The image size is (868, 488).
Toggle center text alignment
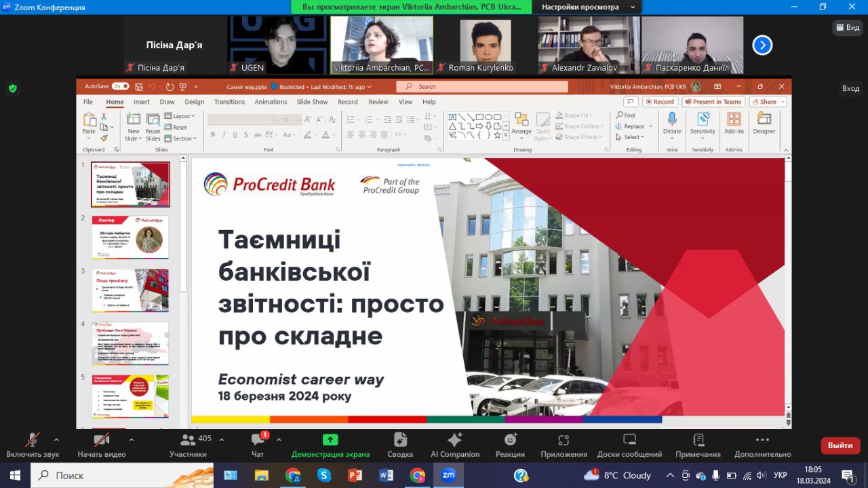click(361, 134)
